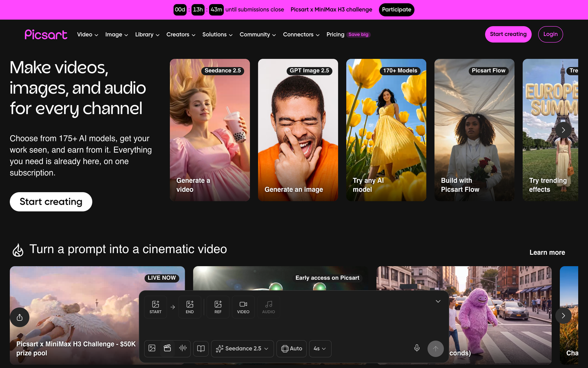Click the Save big badge next to Pricing
This screenshot has height=368, width=588.
coord(359,35)
